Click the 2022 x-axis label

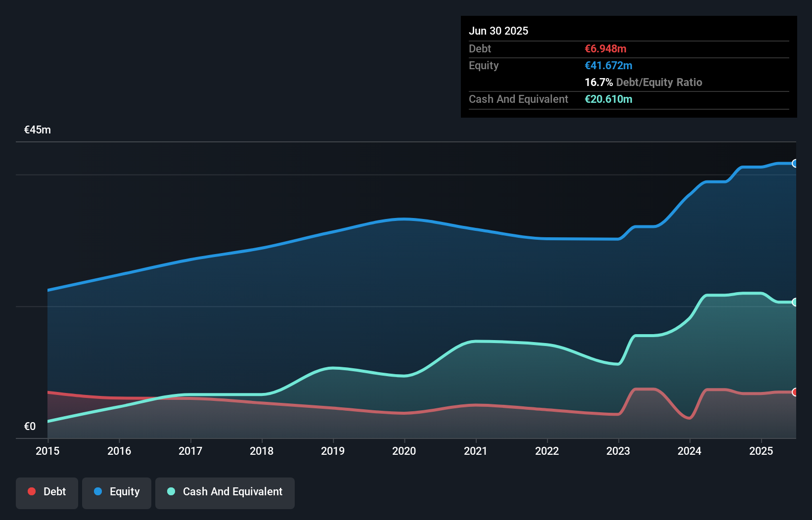[547, 451]
